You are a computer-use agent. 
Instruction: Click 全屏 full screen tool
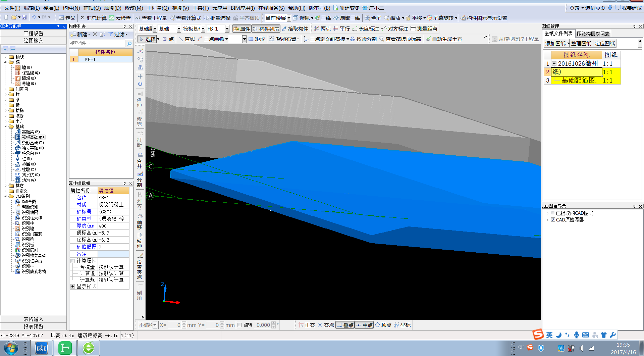point(373,18)
